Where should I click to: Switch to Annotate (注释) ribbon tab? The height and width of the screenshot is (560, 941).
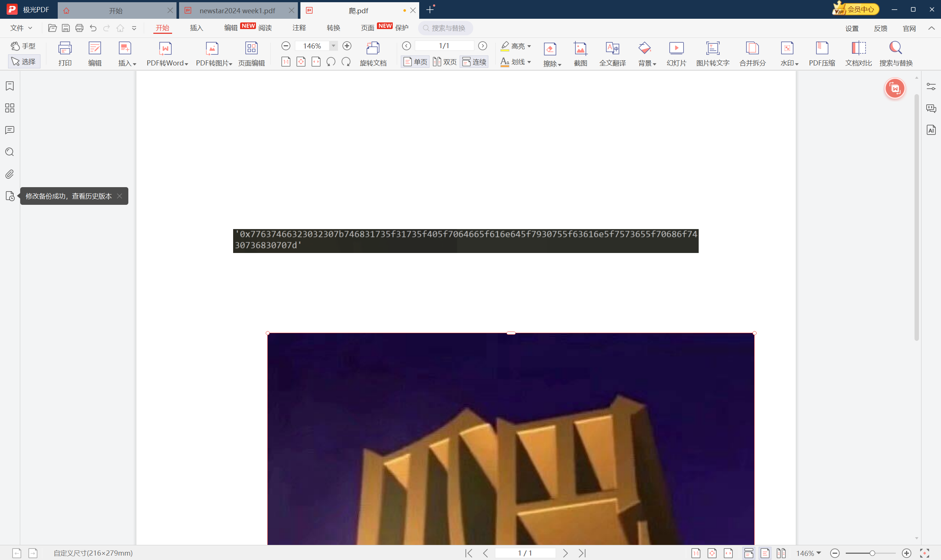(x=299, y=28)
